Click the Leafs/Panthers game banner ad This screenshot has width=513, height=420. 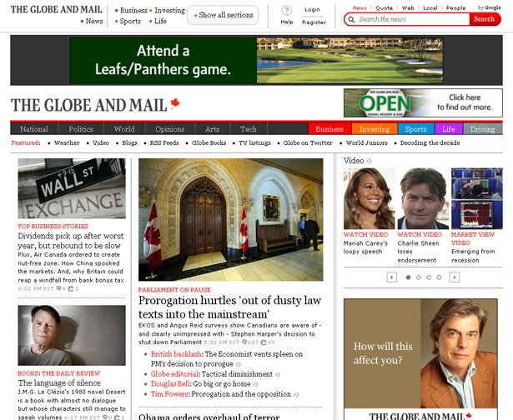tap(257, 61)
